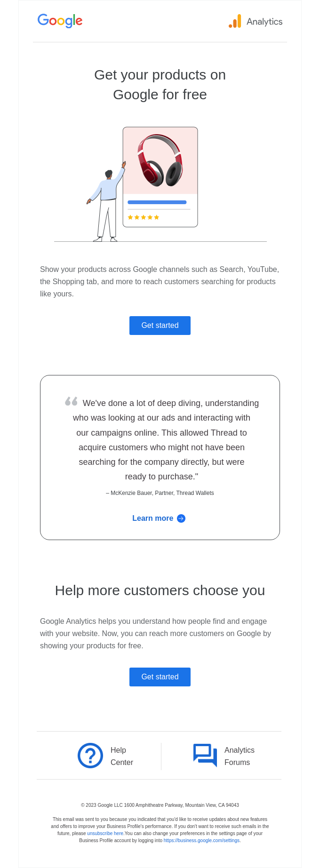Screen dimensions: 320x868
Task: Click the orange Google Analytics bar-chart icon
Action: pyautogui.click(x=234, y=21)
